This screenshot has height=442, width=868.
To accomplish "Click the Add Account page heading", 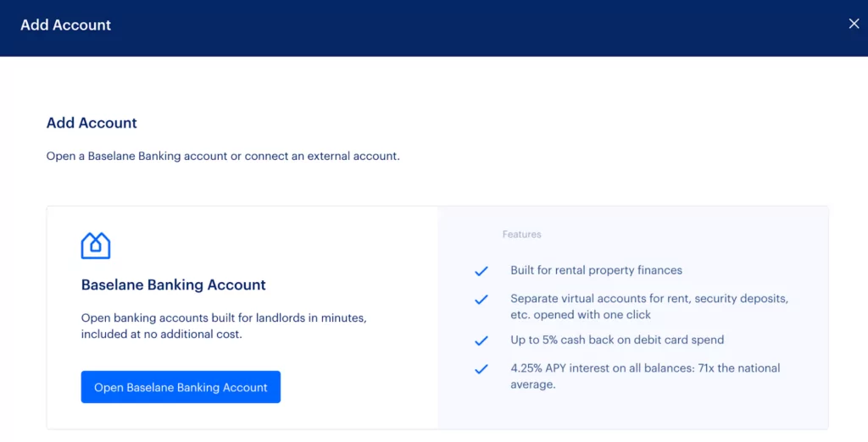I will (92, 123).
